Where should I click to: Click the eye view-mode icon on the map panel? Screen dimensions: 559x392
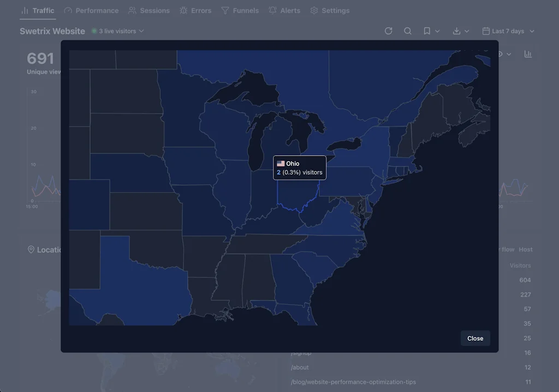coord(500,54)
